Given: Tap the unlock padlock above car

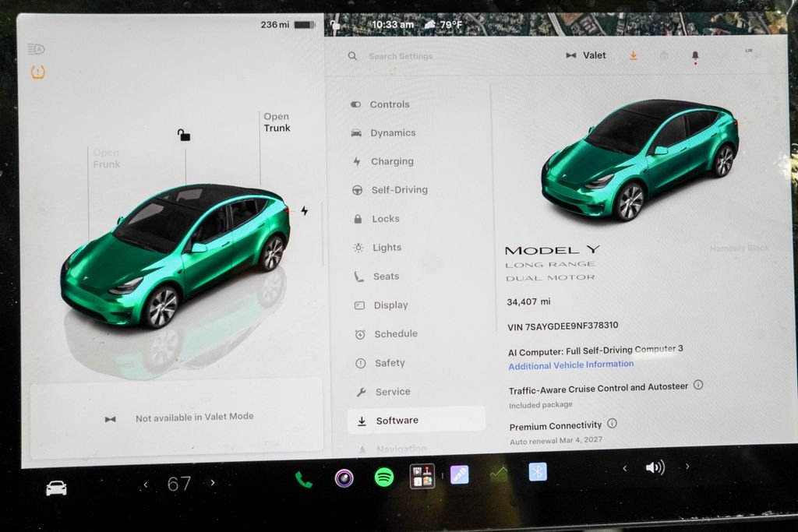Looking at the screenshot, I should click(184, 135).
